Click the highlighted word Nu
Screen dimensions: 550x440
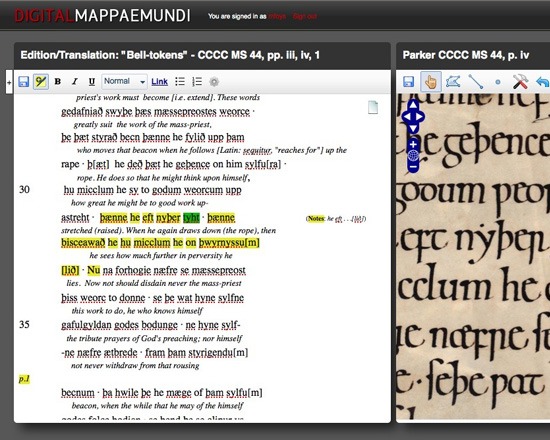click(x=94, y=270)
